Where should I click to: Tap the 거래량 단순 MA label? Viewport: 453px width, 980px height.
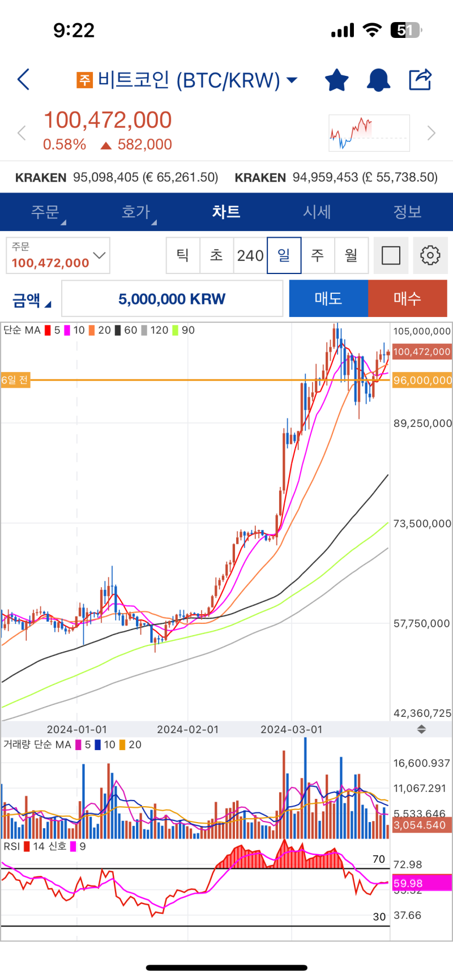[37, 744]
